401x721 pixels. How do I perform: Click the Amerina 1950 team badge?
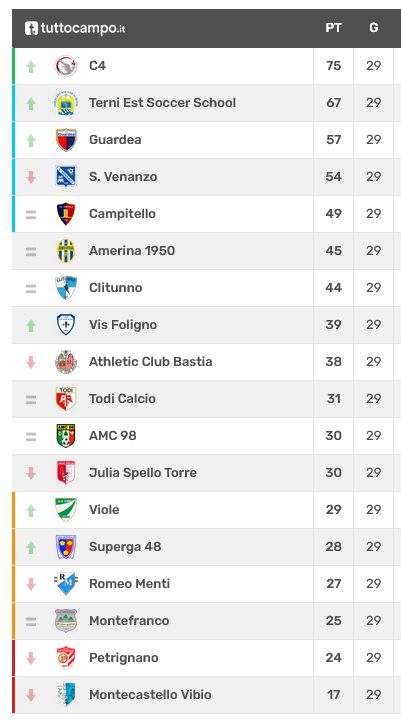click(x=66, y=251)
